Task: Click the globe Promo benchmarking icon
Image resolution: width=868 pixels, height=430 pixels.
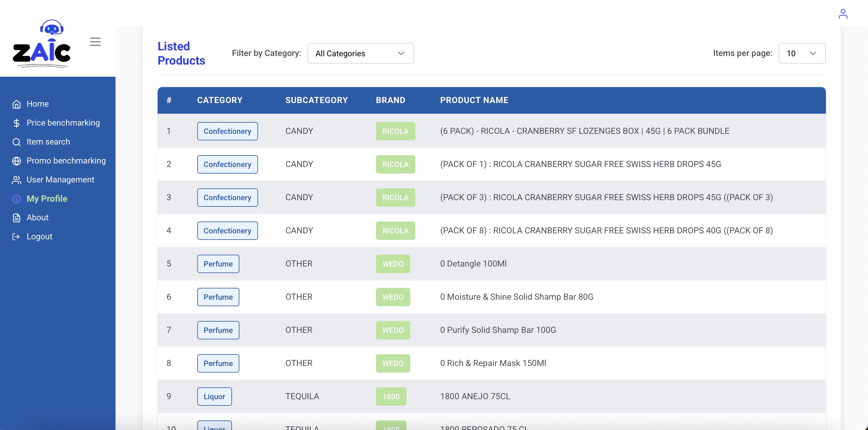Action: [x=17, y=161]
